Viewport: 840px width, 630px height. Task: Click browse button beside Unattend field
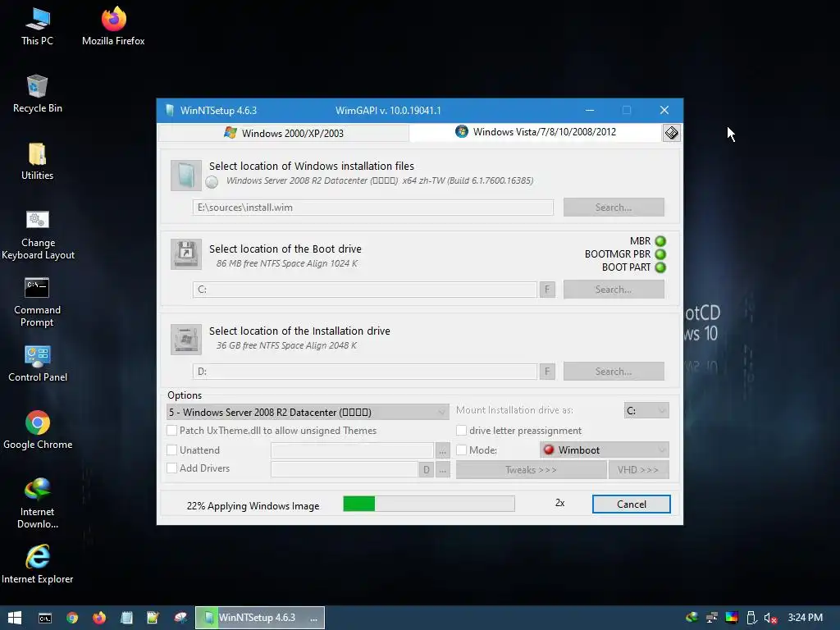point(442,450)
